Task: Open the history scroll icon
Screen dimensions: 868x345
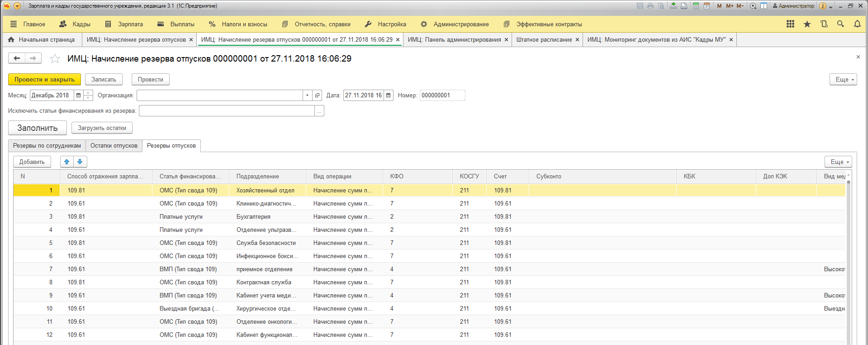Action: [x=824, y=24]
